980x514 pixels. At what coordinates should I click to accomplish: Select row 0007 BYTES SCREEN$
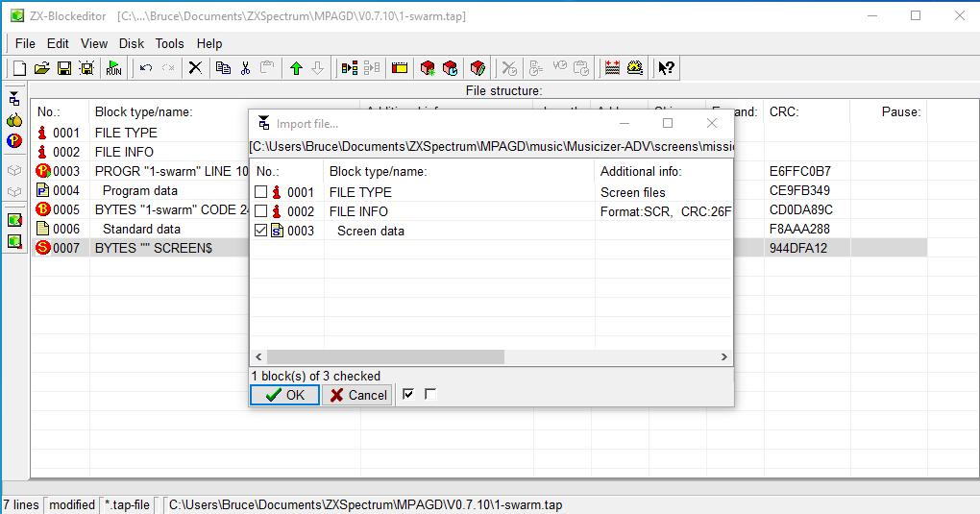[153, 248]
